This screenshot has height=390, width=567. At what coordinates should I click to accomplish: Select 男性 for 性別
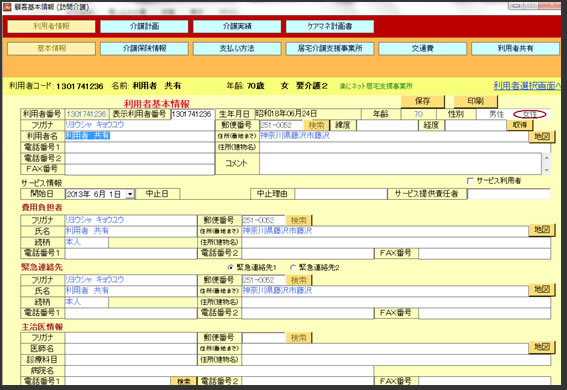[496, 114]
